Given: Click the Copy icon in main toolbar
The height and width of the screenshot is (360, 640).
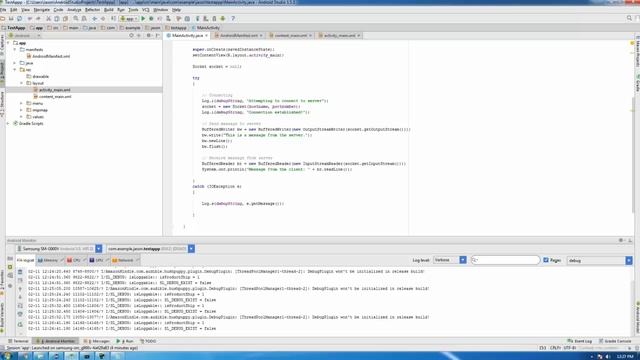Looking at the screenshot, I should point(57,18).
